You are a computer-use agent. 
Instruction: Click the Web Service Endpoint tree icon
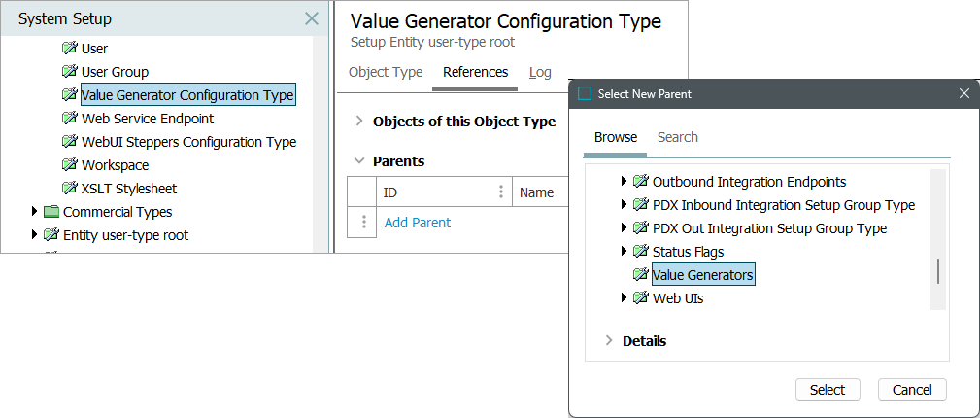[x=69, y=119]
